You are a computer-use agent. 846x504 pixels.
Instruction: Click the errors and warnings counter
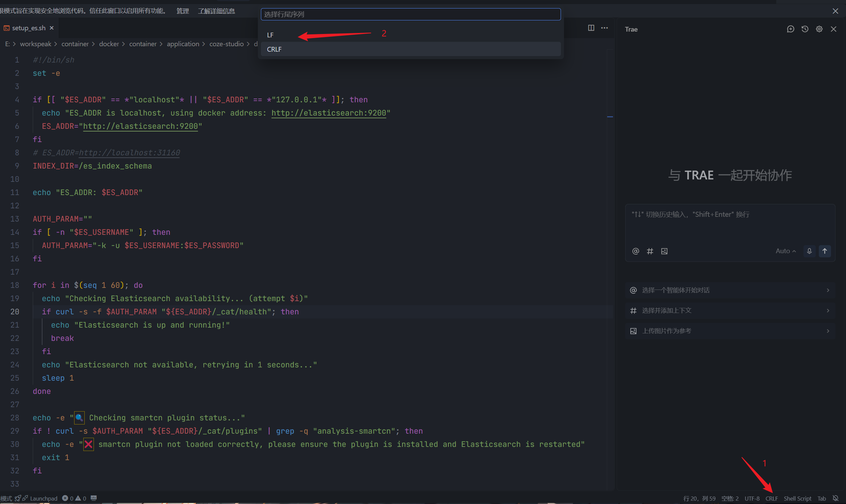tap(74, 499)
